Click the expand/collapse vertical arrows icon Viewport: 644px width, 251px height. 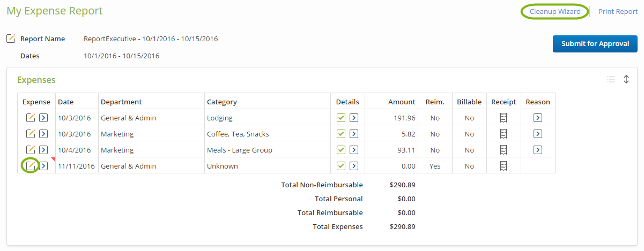pyautogui.click(x=626, y=79)
